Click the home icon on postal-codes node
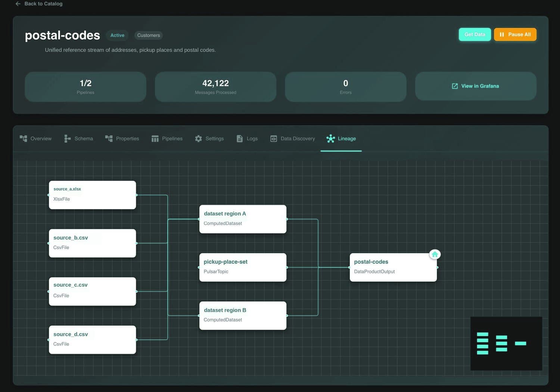 [435, 254]
